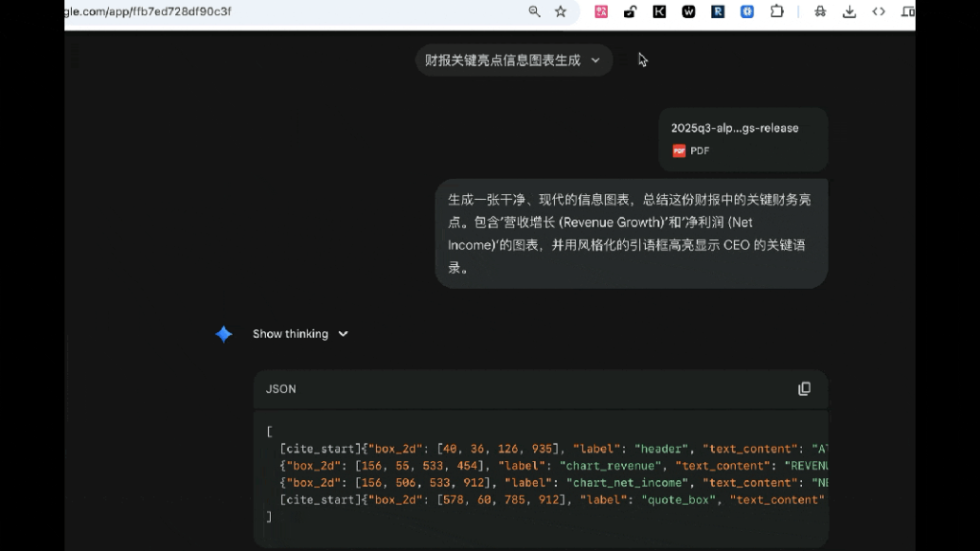Click the angle-brackets code icon in toolbar

tap(879, 11)
